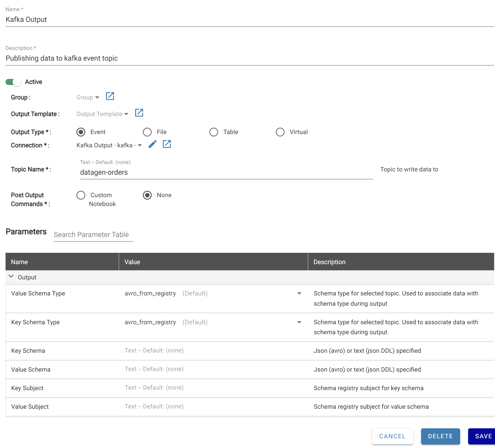This screenshot has width=495, height=448.
Task: Edit the Description field
Action: point(250,58)
